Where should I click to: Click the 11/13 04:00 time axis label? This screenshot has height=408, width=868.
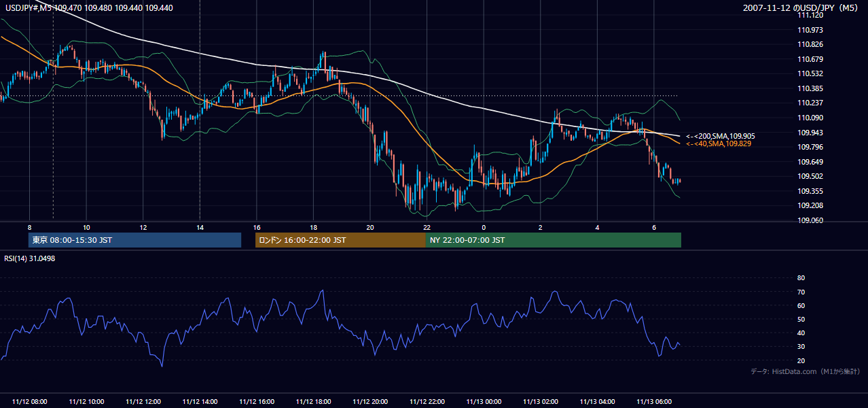pos(597,402)
